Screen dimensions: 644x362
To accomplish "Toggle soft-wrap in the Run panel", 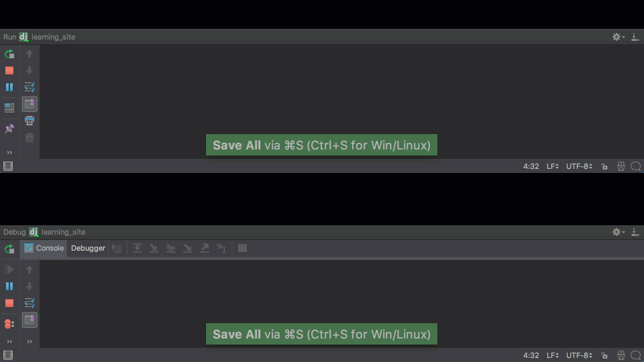I will pos(30,87).
